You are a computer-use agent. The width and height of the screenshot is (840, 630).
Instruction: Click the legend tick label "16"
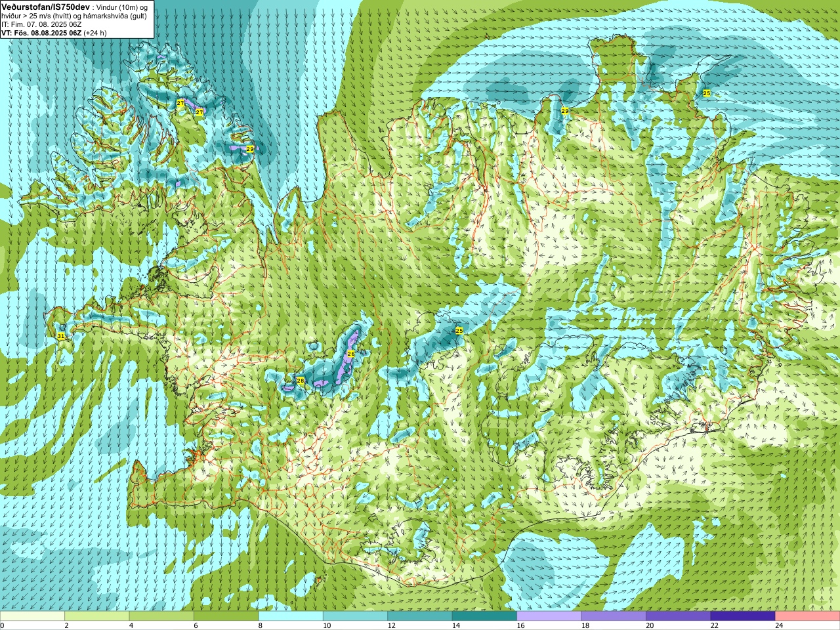point(521,625)
